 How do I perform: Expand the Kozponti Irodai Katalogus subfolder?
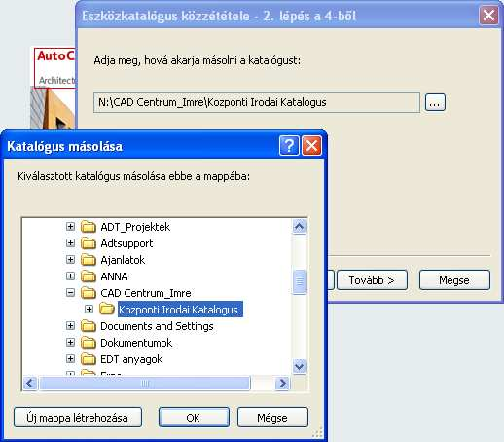point(89,309)
